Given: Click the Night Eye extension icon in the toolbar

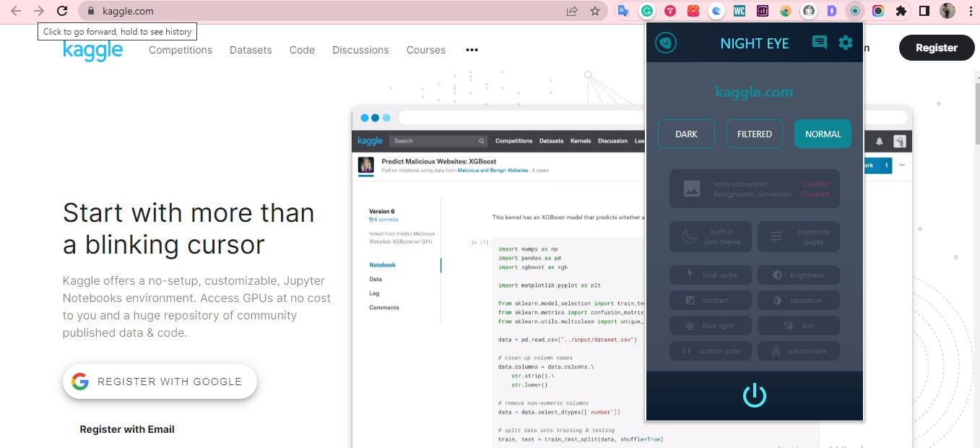Looking at the screenshot, I should 855,11.
